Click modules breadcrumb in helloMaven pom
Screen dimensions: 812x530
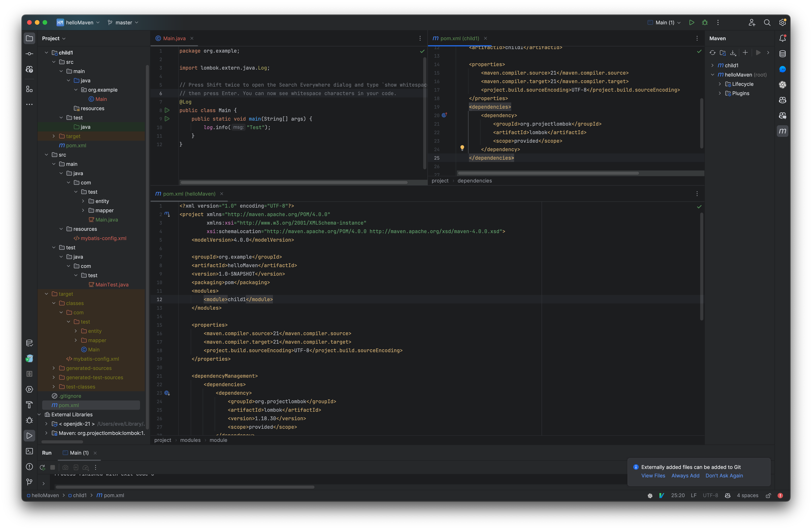tap(190, 440)
